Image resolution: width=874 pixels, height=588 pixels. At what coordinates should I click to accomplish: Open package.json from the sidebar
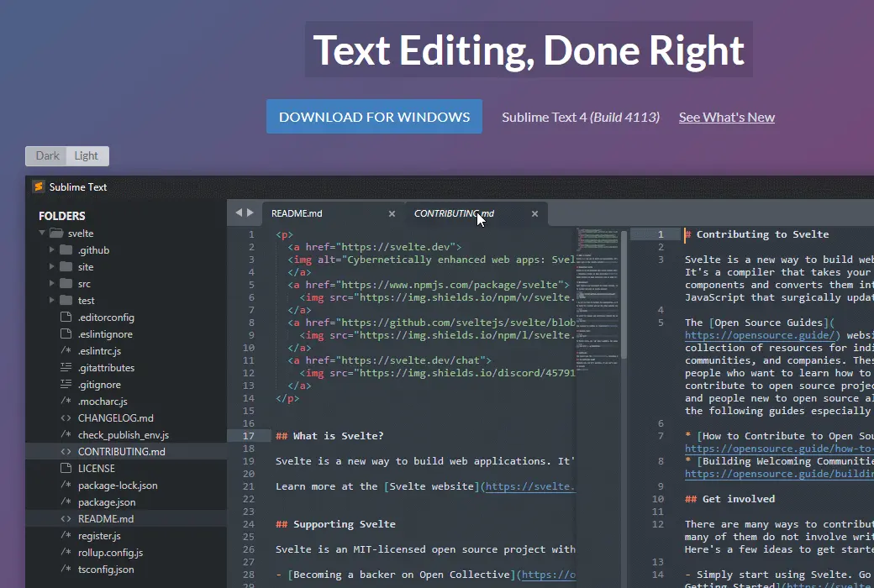(x=107, y=501)
